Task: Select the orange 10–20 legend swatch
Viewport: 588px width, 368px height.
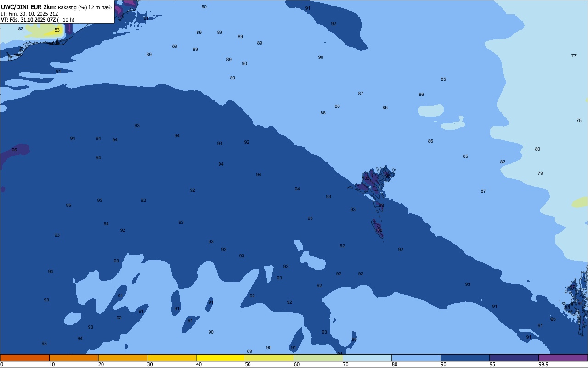Action: tap(73, 357)
